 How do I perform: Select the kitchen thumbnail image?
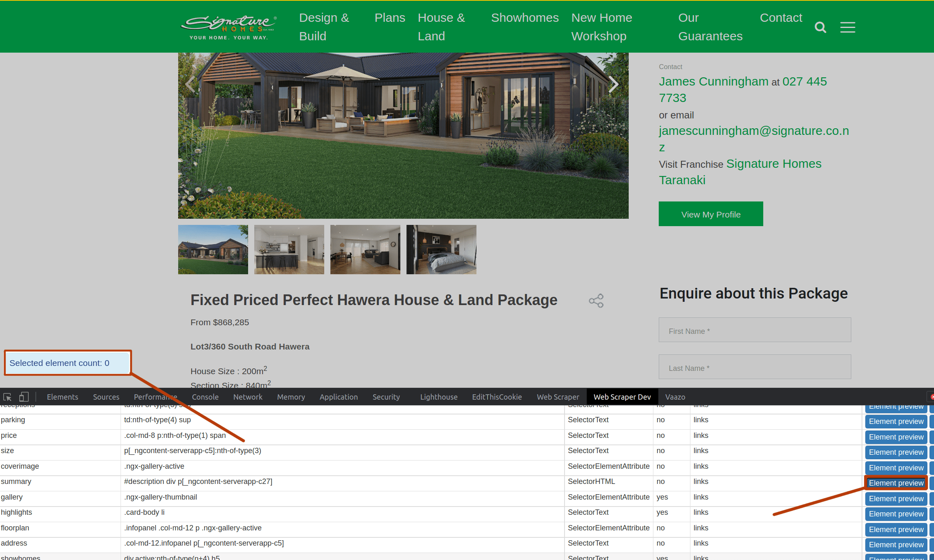click(x=289, y=249)
